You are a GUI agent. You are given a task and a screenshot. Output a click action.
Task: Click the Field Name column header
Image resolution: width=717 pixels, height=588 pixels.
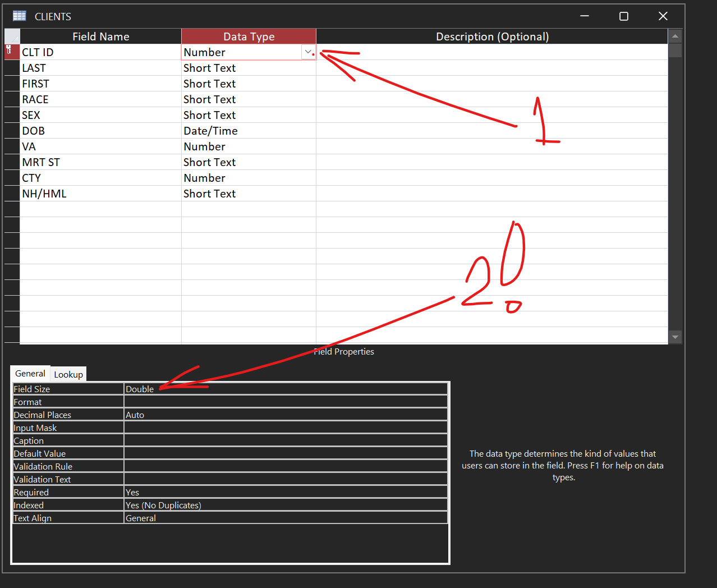point(100,36)
